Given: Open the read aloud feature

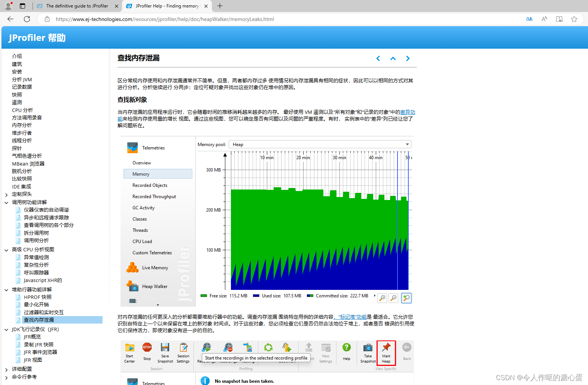Looking at the screenshot, I should click(x=544, y=19).
